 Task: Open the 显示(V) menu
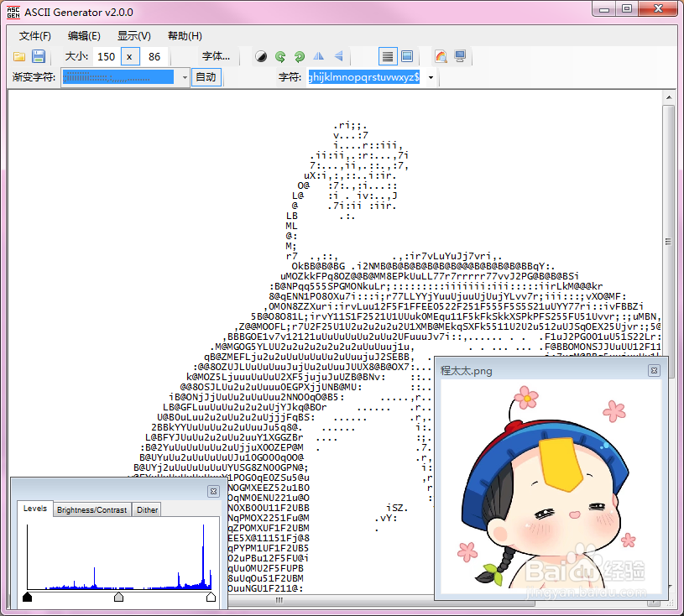[x=134, y=36]
